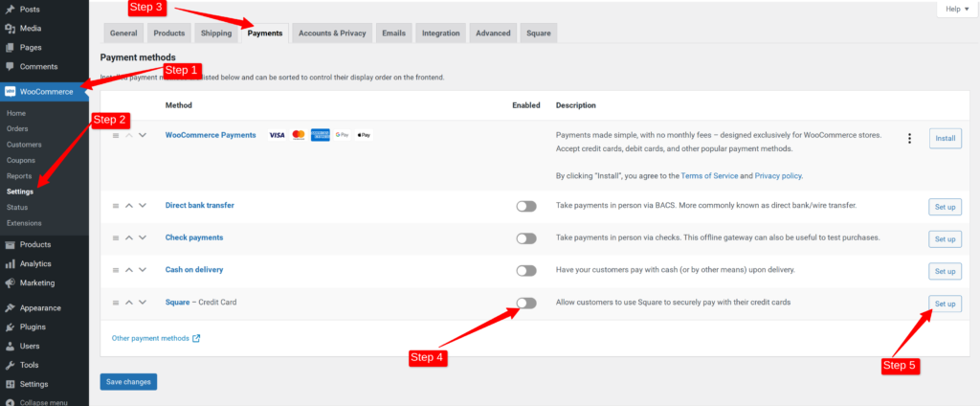This screenshot has width=980, height=406.
Task: Enable the Cash on delivery toggle
Action: (x=526, y=271)
